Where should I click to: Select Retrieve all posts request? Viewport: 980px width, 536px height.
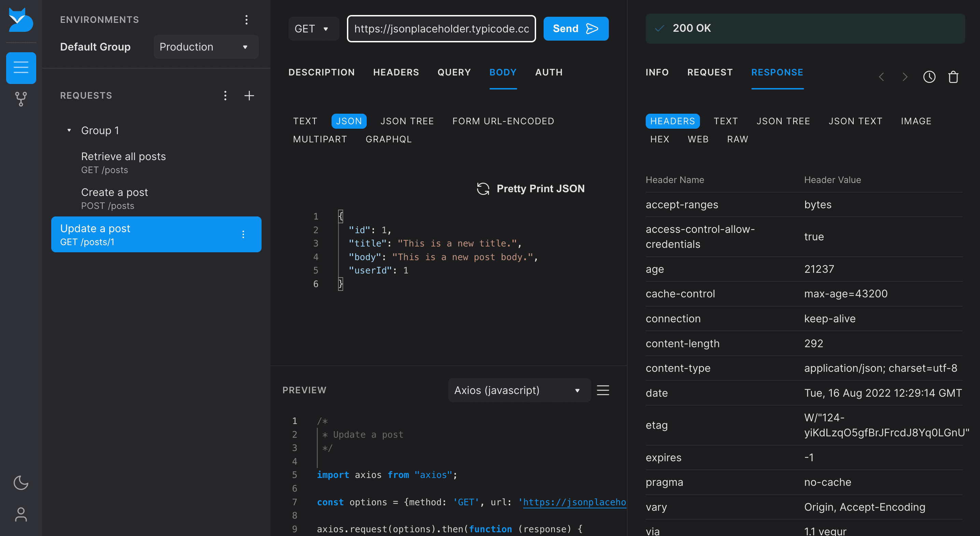coord(156,163)
